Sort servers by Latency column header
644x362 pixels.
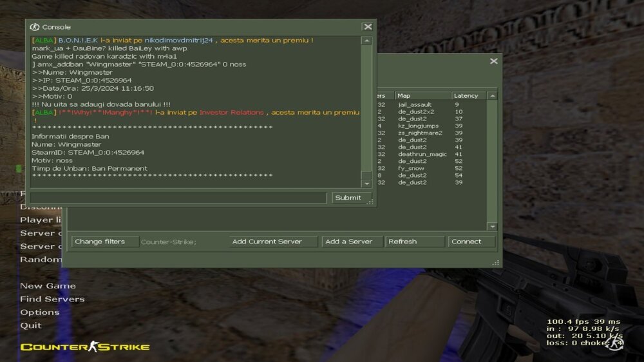pyautogui.click(x=468, y=96)
